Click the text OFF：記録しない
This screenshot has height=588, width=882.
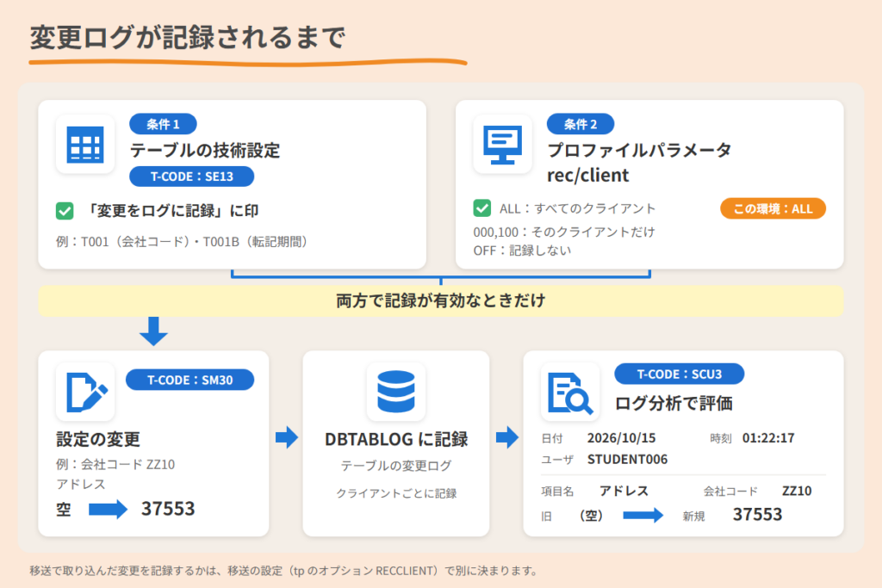coord(522,251)
